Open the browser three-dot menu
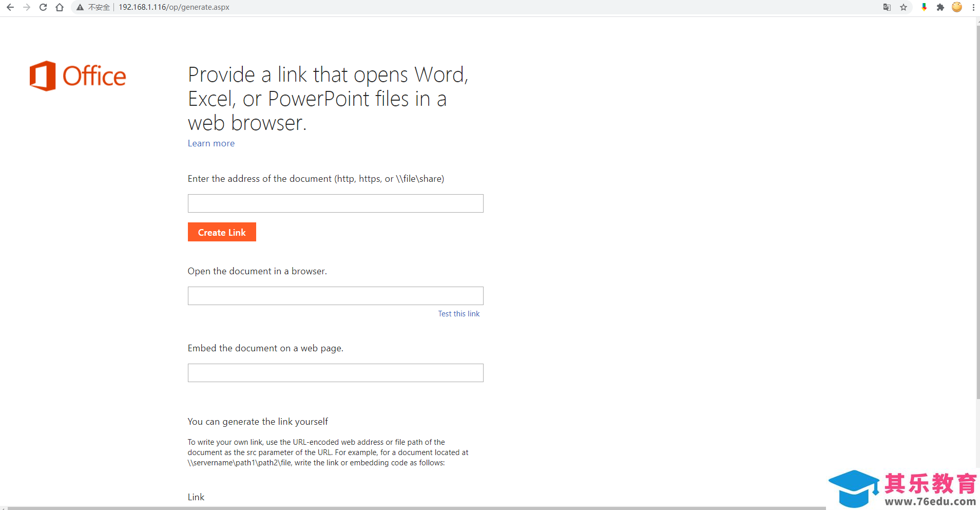980x510 pixels. point(973,7)
